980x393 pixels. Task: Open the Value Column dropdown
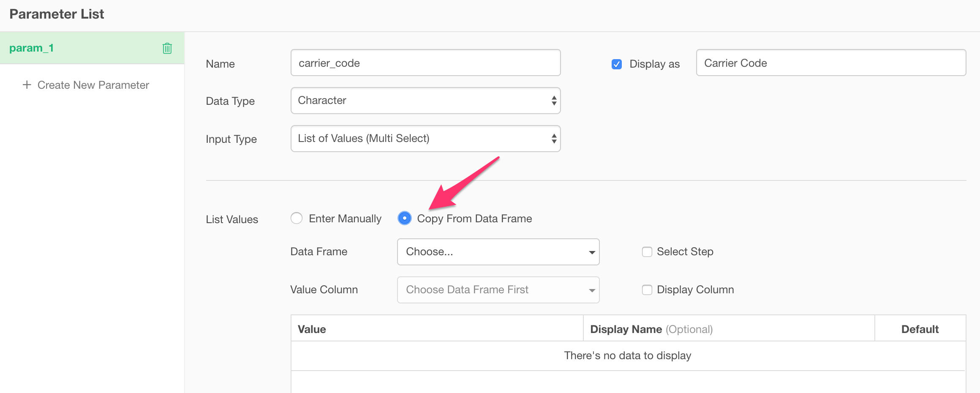(498, 290)
